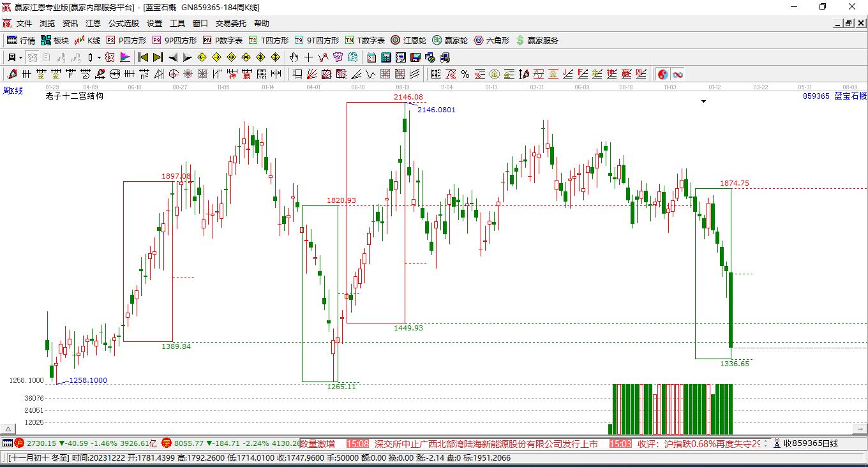Open the 板块 sector view
868x467 pixels.
tap(55, 40)
